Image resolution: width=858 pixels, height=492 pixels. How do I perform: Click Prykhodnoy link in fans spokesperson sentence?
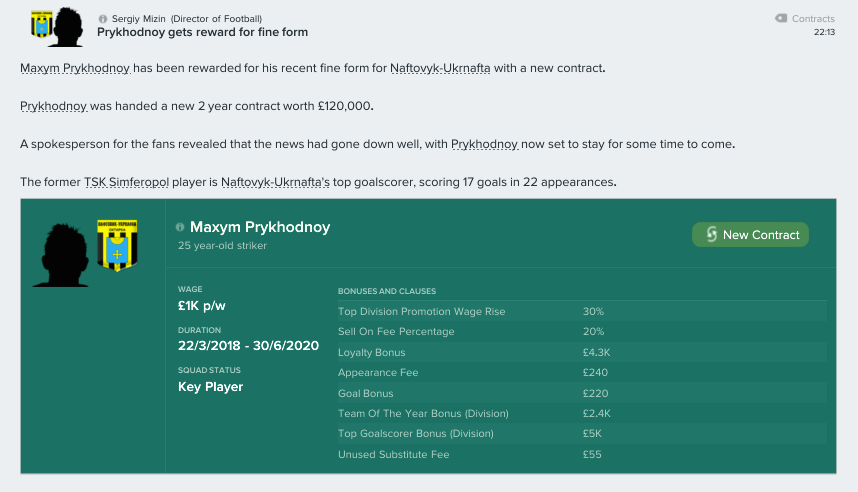pyautogui.click(x=484, y=144)
